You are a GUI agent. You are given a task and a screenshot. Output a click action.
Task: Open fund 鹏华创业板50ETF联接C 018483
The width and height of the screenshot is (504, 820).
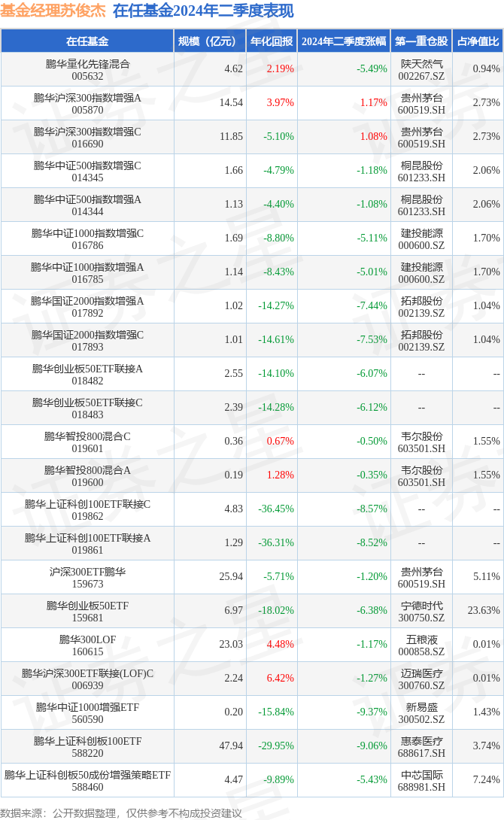pyautogui.click(x=87, y=408)
